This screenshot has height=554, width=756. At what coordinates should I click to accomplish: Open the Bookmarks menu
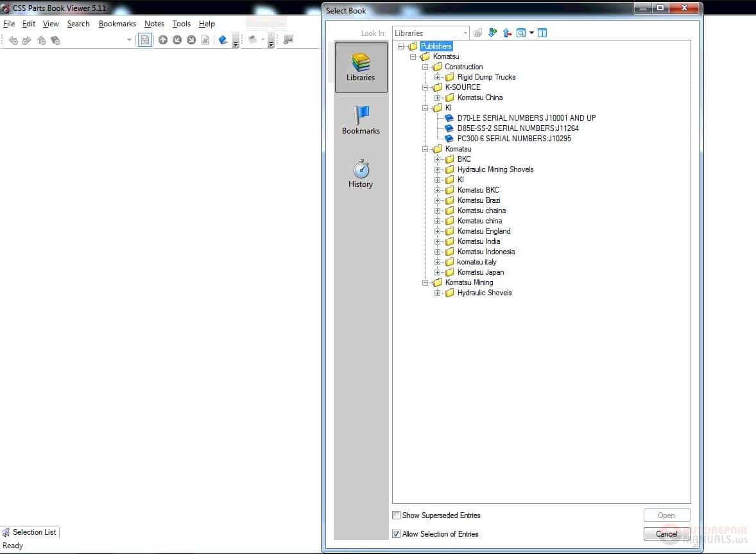117,24
